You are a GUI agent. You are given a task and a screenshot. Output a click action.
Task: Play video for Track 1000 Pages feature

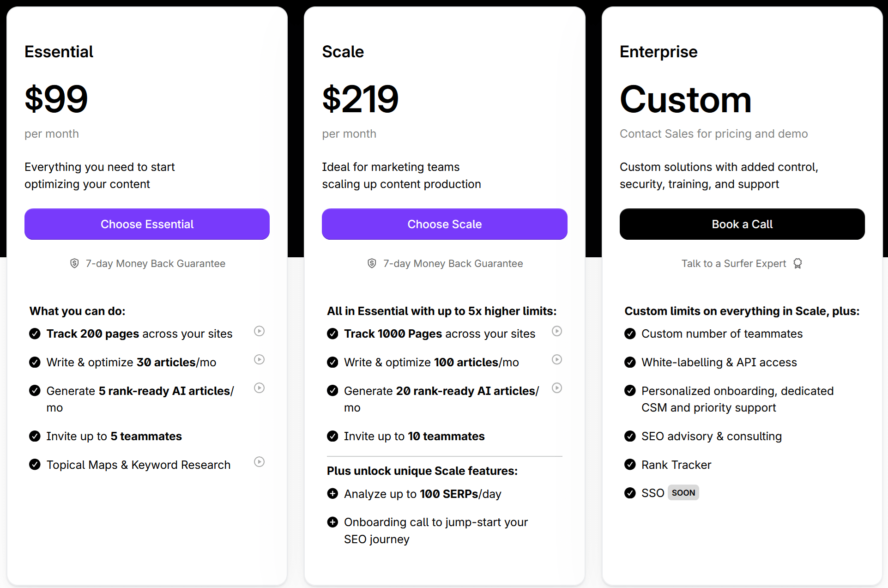pos(557,331)
